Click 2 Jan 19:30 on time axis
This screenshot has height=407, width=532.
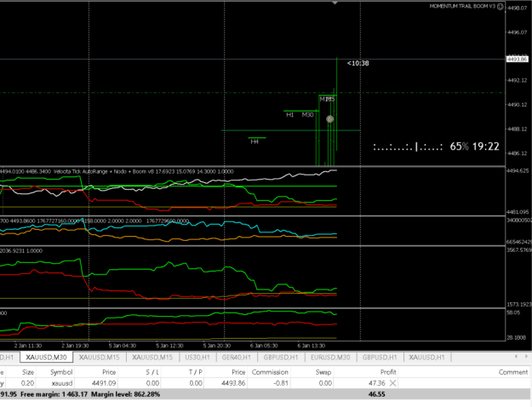75,346
